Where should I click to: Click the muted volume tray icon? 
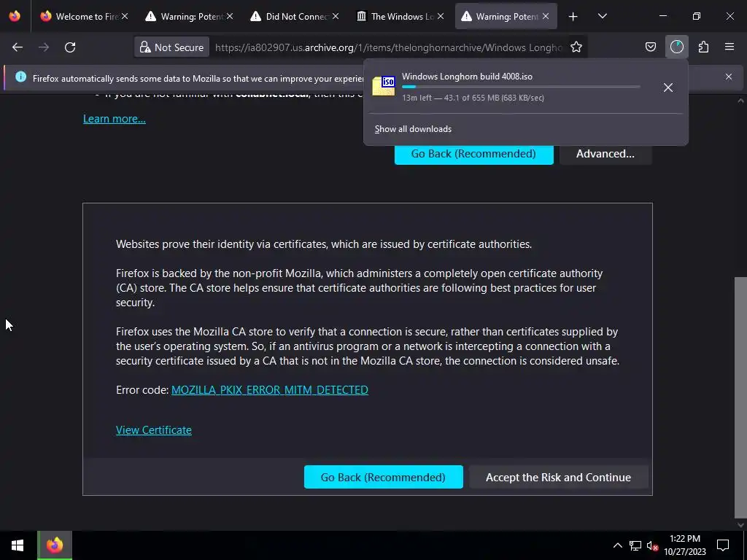[652, 545]
